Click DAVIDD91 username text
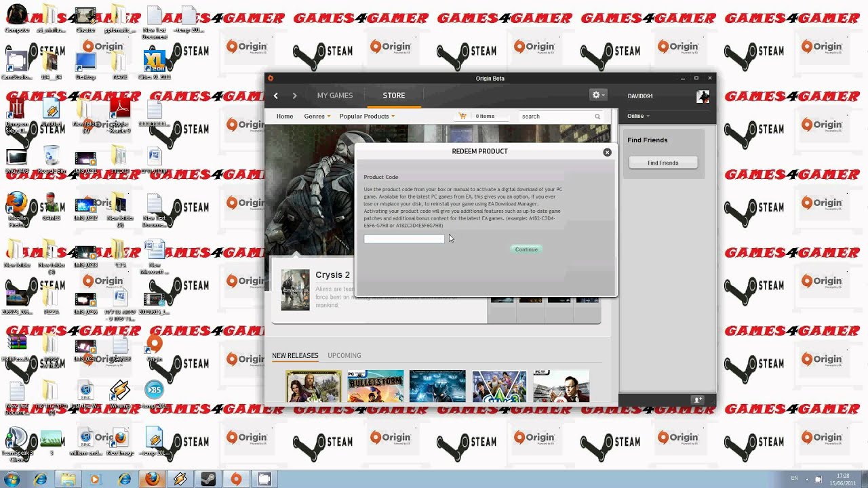This screenshot has width=868, height=488. (x=640, y=96)
